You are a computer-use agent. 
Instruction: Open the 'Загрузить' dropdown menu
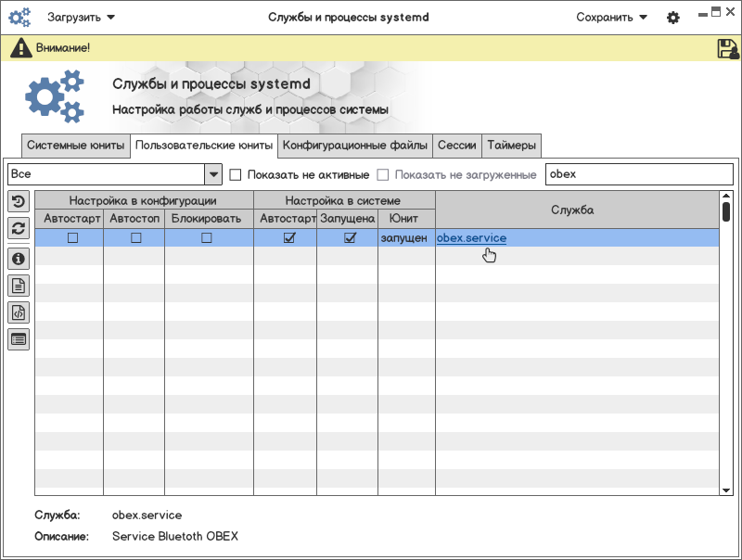(81, 18)
